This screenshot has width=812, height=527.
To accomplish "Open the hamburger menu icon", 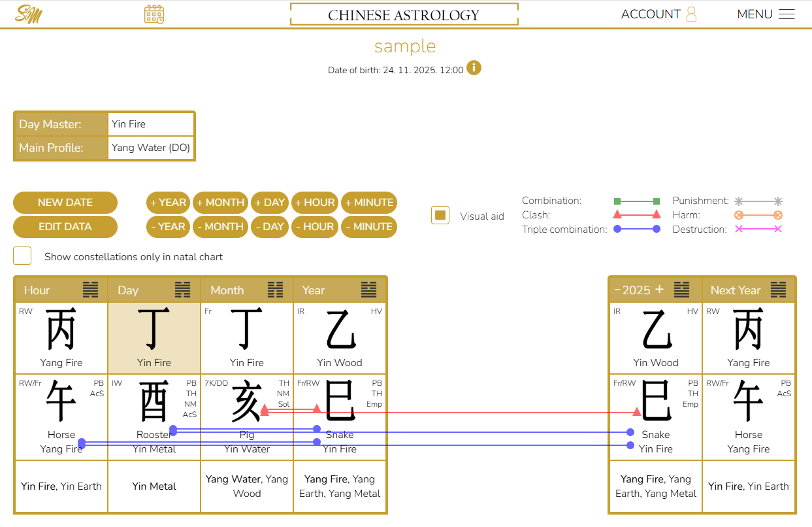I will [787, 13].
